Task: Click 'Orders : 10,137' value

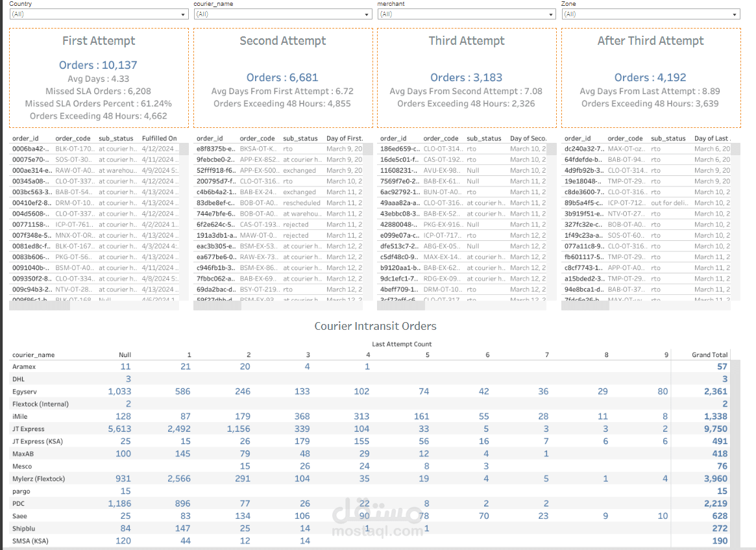Action: 99,65
